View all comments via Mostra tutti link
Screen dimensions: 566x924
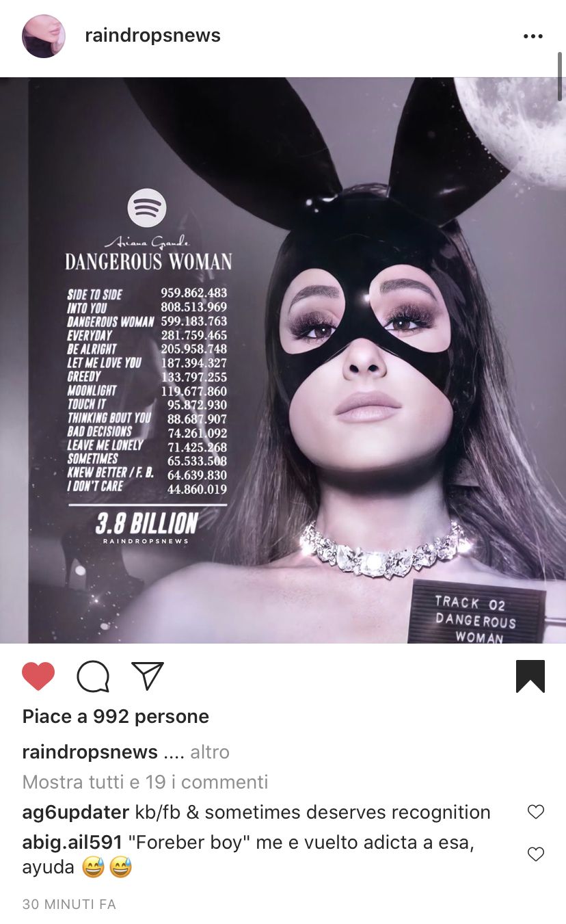tap(145, 782)
